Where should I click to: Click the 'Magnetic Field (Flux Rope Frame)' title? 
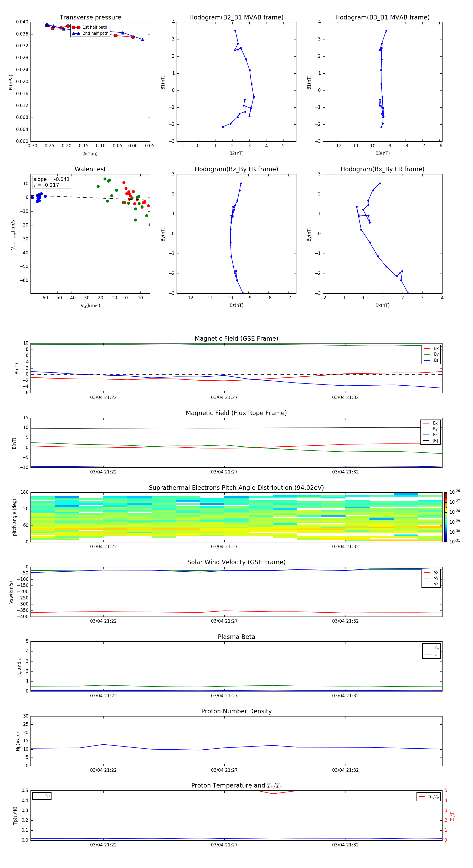coord(236,413)
